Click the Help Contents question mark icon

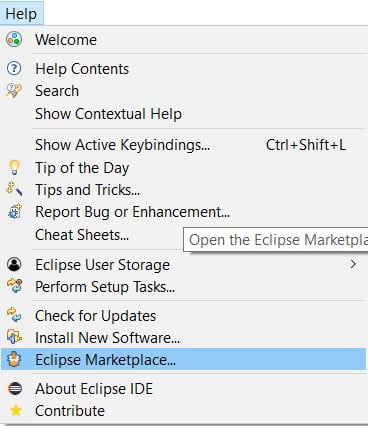tap(14, 68)
